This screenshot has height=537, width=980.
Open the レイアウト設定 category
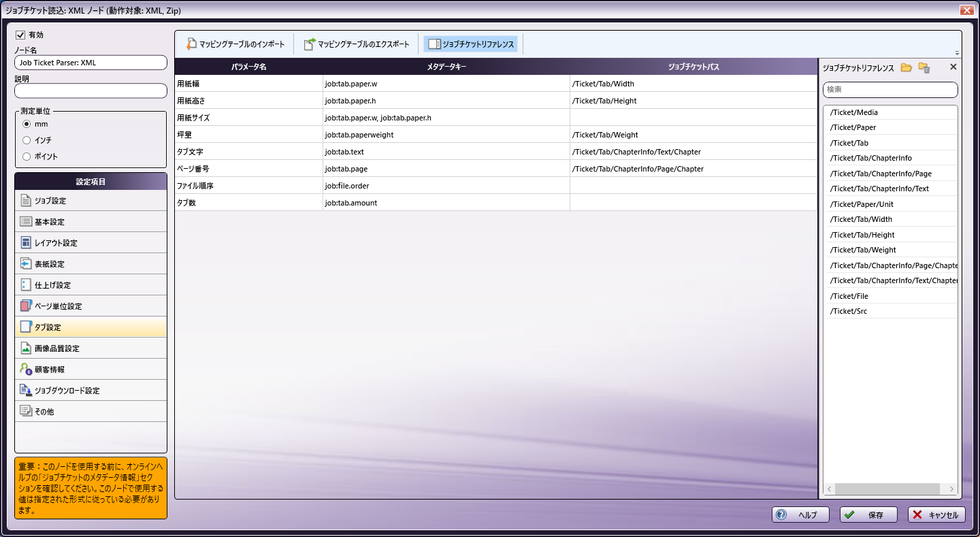click(91, 243)
